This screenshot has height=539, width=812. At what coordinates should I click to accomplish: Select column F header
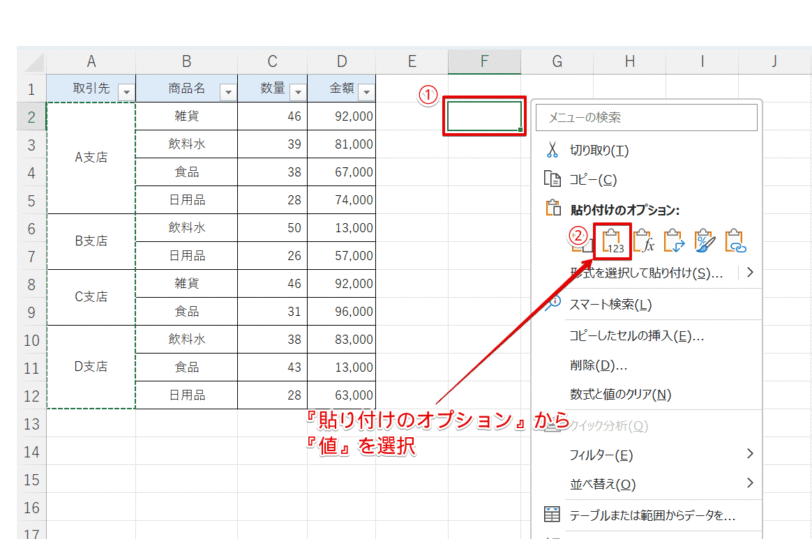coord(484,62)
